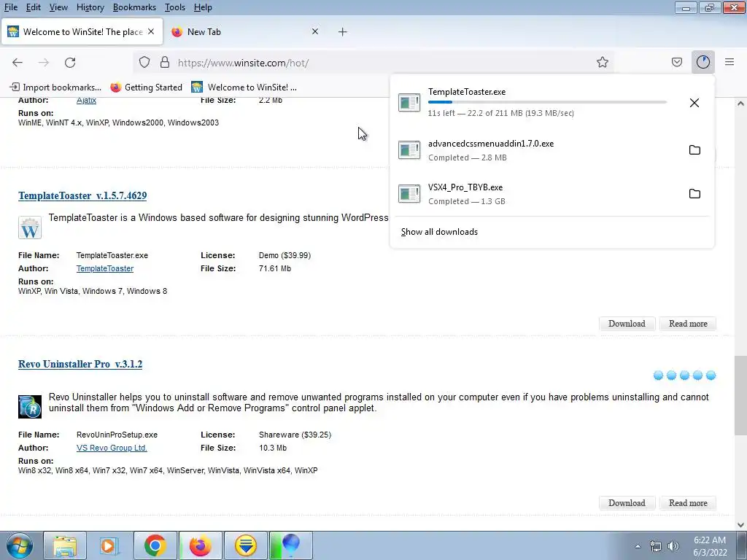Open the Bookmarks menu
This screenshot has height=560, width=747.
[x=134, y=7]
